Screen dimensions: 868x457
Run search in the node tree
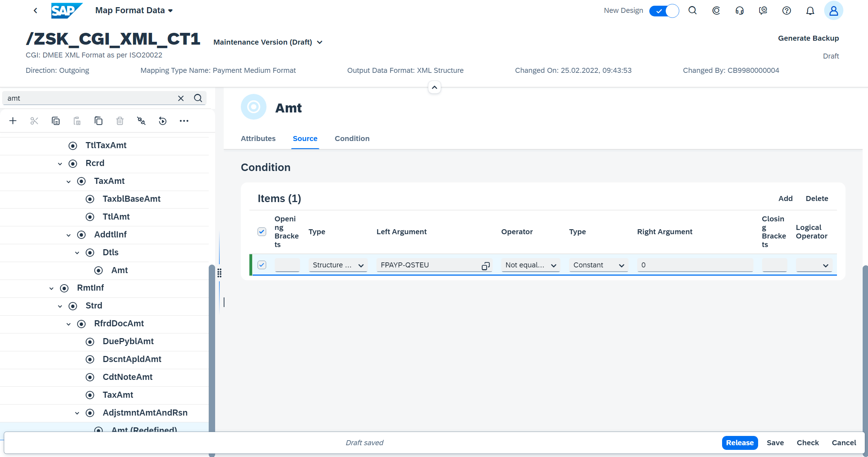(198, 98)
